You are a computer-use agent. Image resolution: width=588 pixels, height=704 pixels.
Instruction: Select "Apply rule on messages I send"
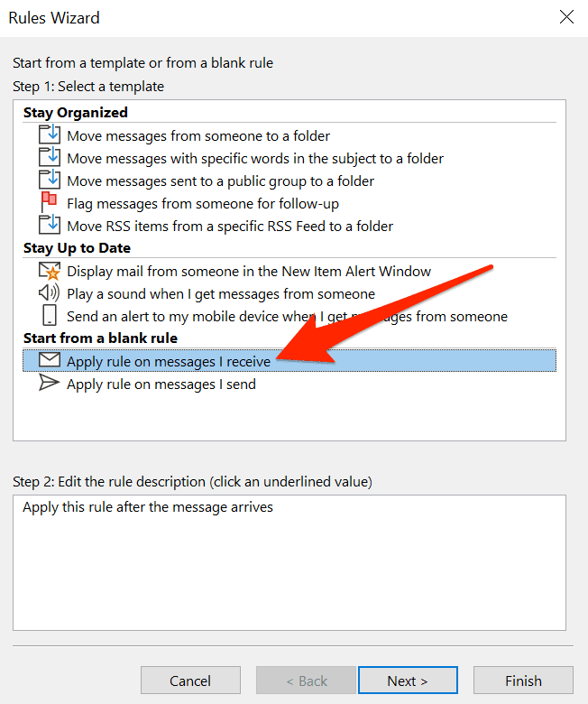161,384
